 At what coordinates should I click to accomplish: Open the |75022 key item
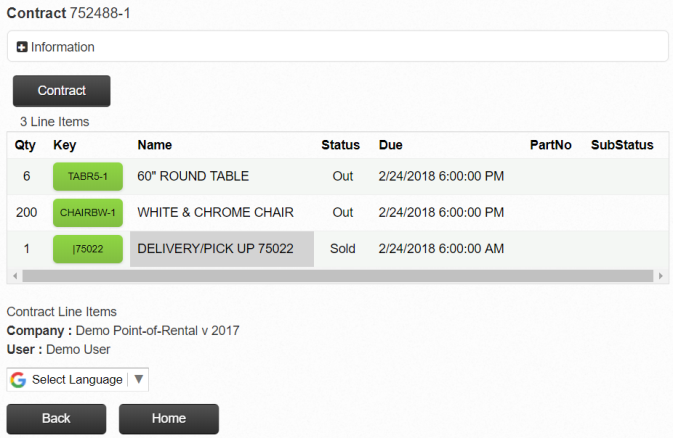pyautogui.click(x=88, y=249)
